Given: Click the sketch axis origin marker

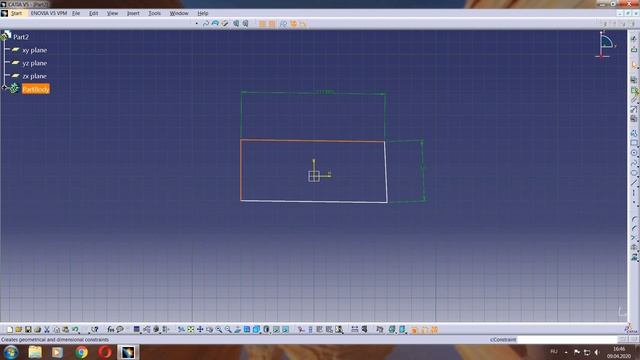Looking at the screenshot, I should point(314,176).
